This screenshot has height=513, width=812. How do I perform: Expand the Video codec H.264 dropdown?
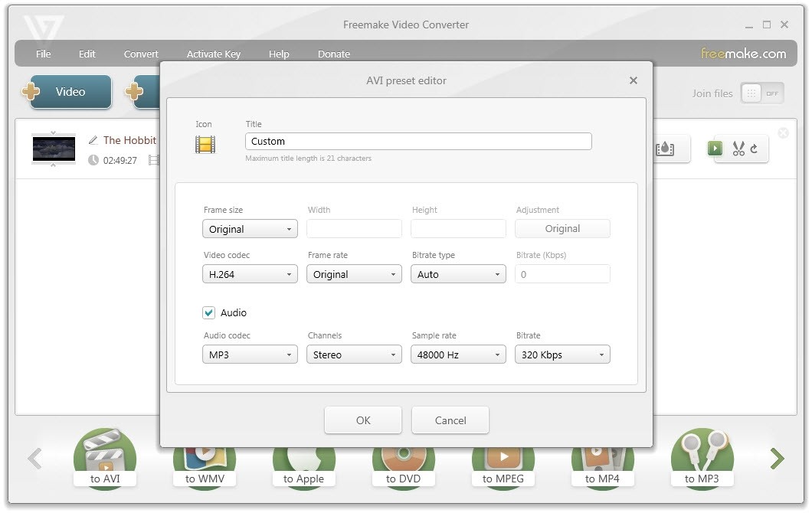[250, 274]
